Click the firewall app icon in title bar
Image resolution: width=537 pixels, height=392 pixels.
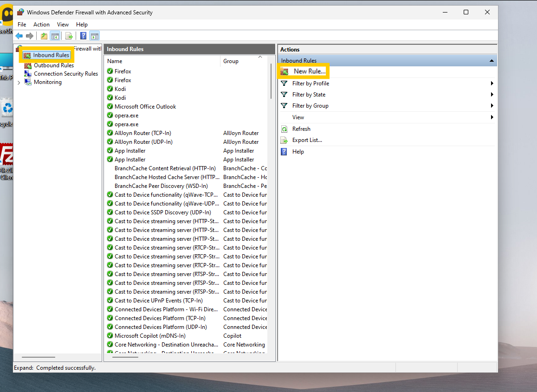coord(20,13)
